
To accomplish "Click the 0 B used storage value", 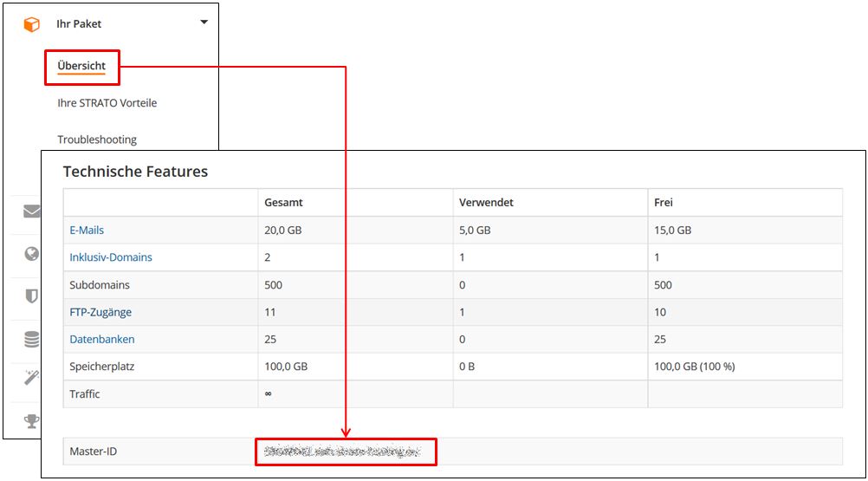I will click(467, 367).
